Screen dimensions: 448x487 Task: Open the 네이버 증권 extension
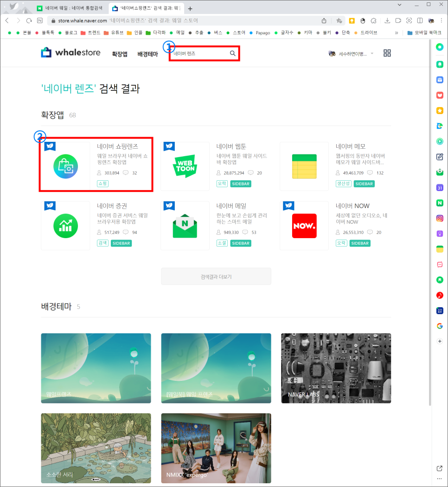pyautogui.click(x=96, y=226)
